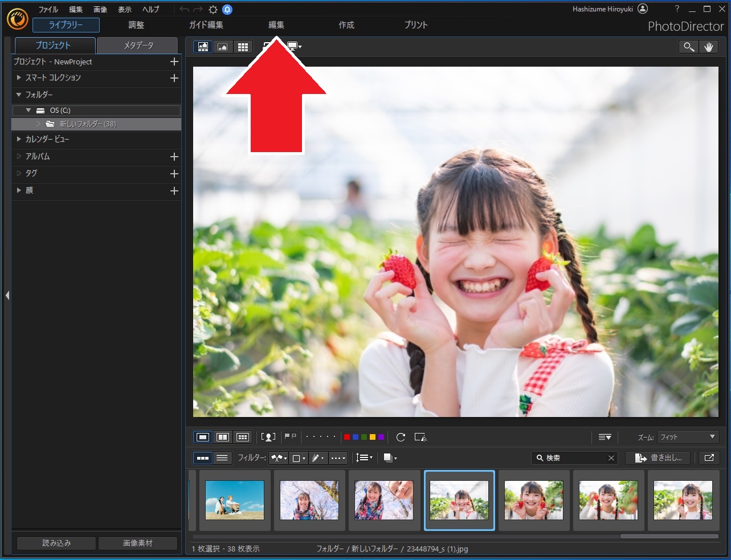
Task: Open the preferences gear icon
Action: pyautogui.click(x=213, y=10)
